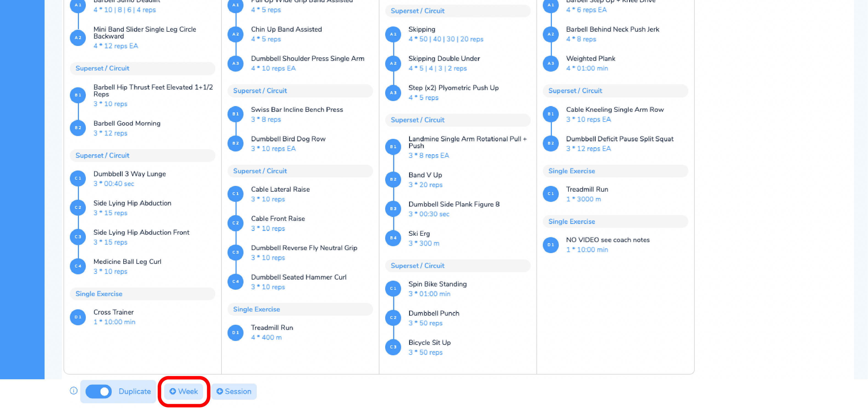The height and width of the screenshot is (409, 868).
Task: Select B3 badge Dumbbell Side Plank Figure 8
Action: click(393, 208)
